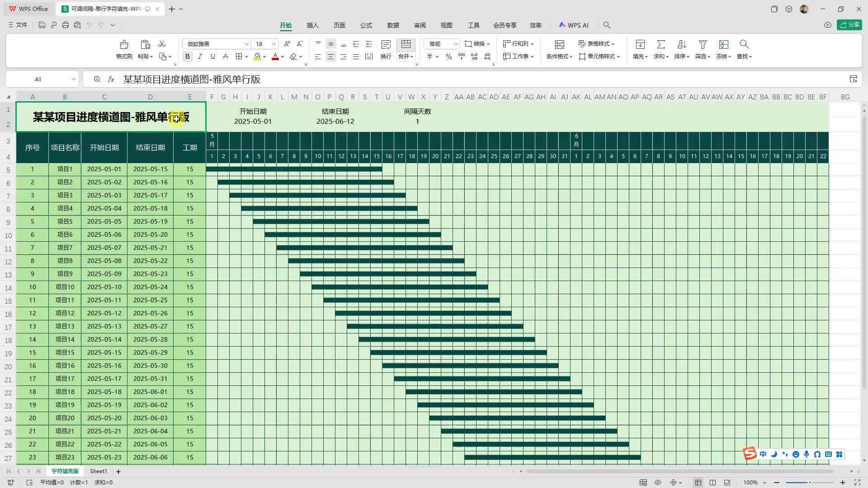Expand the number format dropdown (常规)

pos(456,44)
